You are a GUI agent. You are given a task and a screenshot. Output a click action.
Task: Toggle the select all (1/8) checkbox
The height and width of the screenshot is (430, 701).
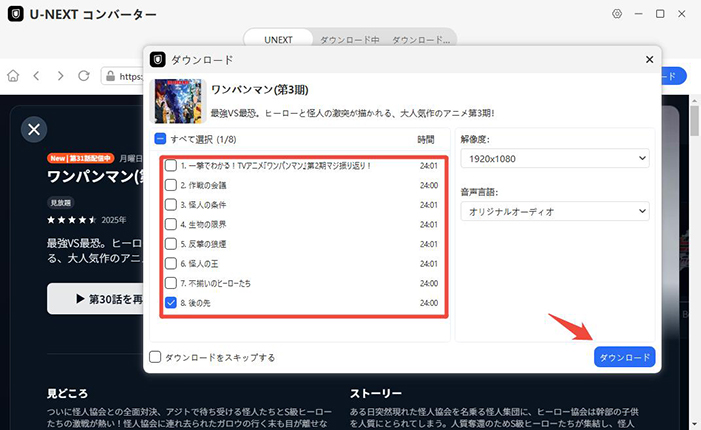point(160,139)
